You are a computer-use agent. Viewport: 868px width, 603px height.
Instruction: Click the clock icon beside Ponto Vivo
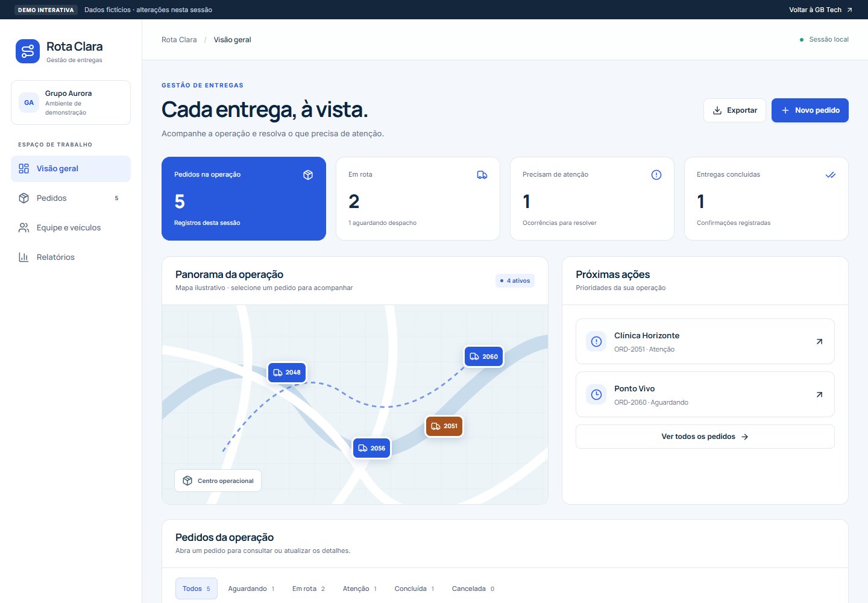(596, 394)
